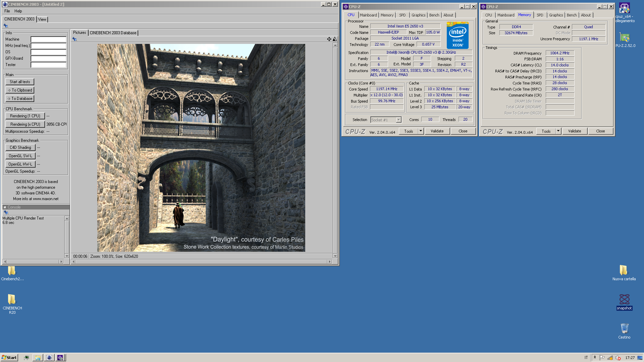The width and height of the screenshot is (644, 362).
Task: Click the Machine input field
Action: click(49, 39)
